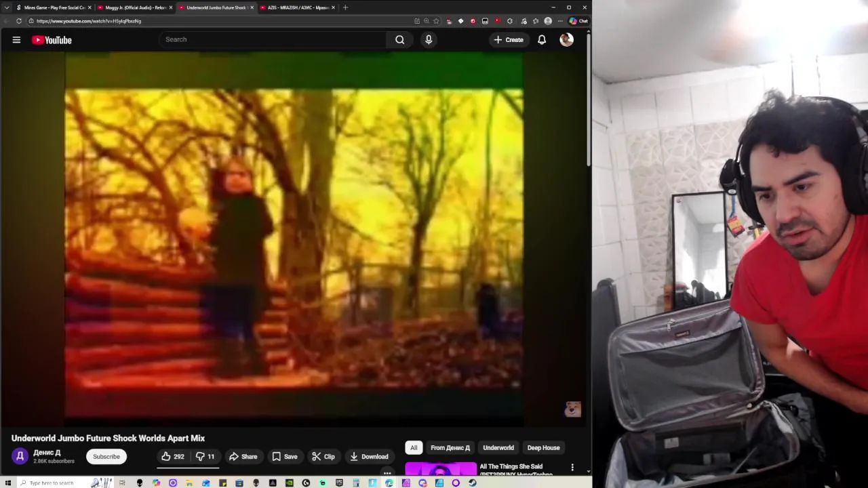Download the video
This screenshot has width=868, height=488.
click(x=369, y=457)
